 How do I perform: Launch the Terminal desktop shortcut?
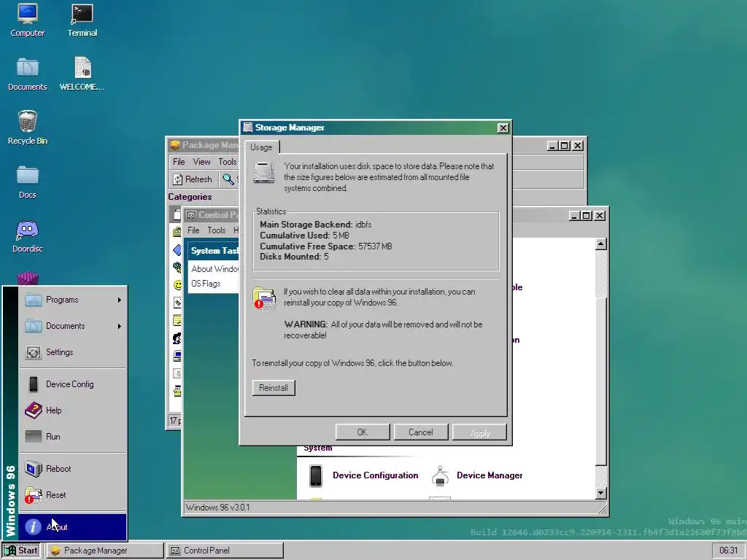tap(82, 20)
